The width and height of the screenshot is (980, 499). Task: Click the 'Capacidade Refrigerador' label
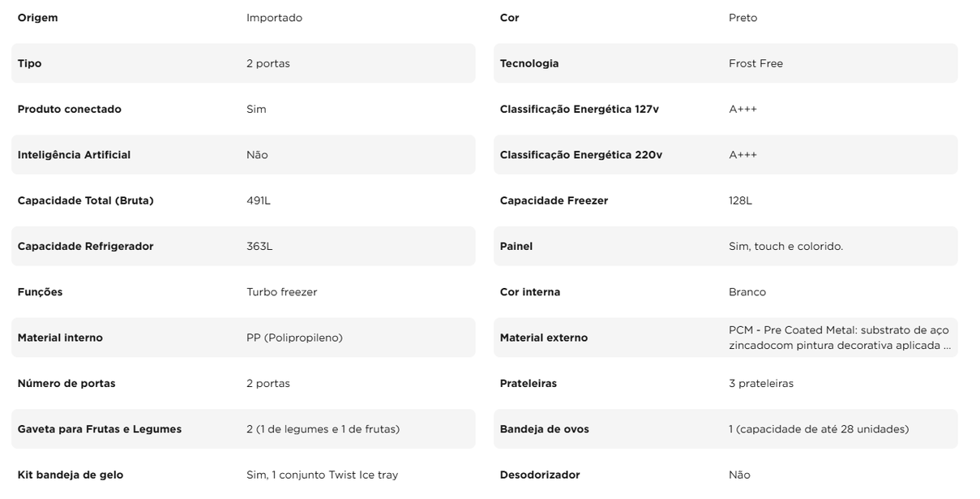tap(85, 247)
